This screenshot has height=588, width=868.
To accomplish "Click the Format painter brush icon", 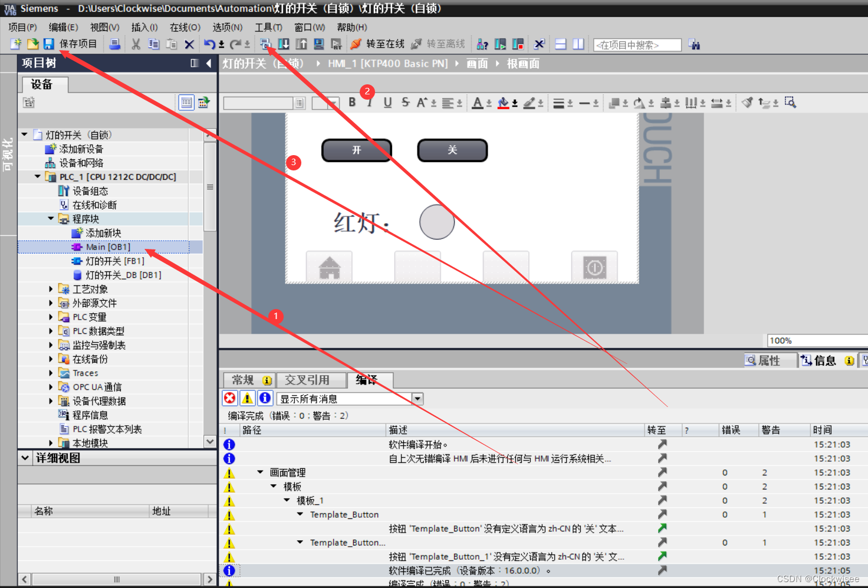I will pos(747,103).
